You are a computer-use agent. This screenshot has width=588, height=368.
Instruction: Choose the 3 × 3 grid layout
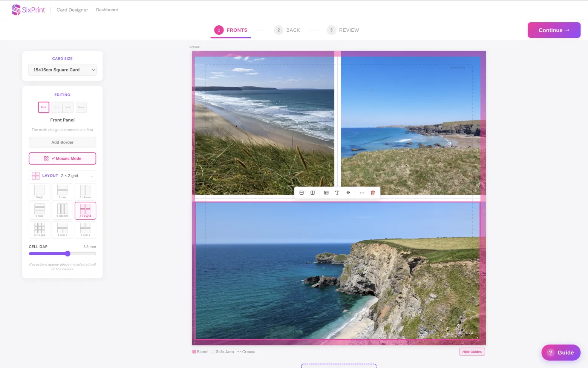(40, 230)
